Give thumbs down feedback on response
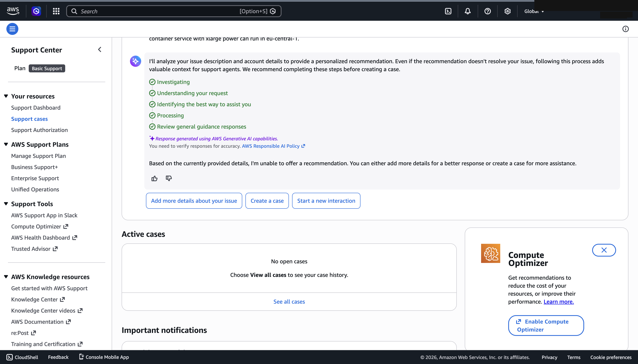Image resolution: width=638 pixels, height=364 pixels. click(x=169, y=178)
